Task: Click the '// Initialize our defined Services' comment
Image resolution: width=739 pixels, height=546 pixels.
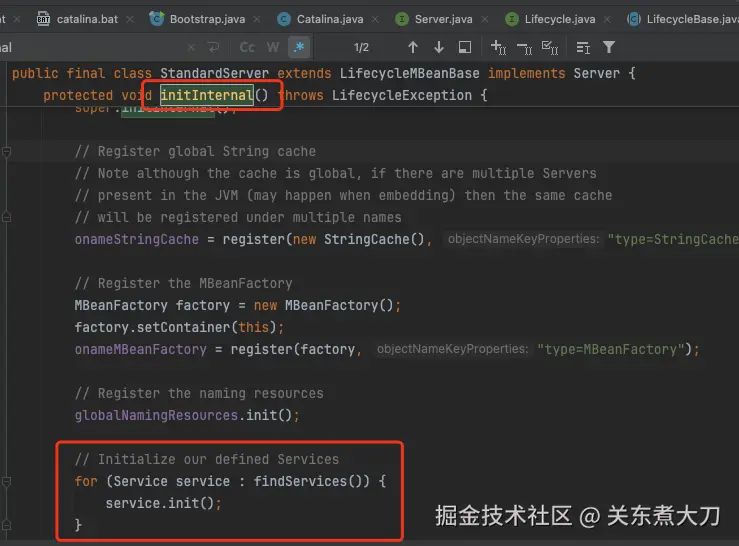Action: [x=207, y=459]
